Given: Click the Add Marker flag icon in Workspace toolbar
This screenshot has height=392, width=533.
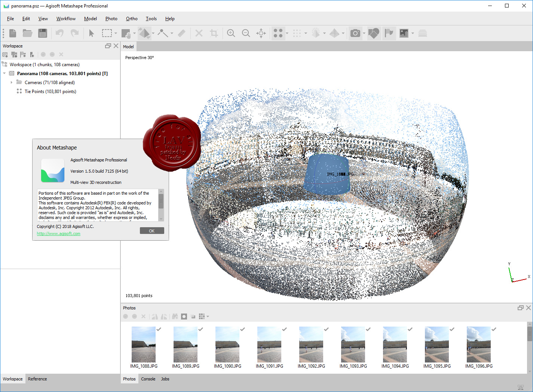Looking at the screenshot, I should [23, 55].
